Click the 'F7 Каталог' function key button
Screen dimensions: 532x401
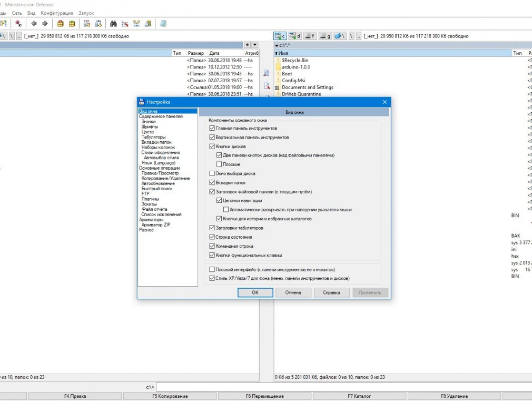(x=359, y=396)
